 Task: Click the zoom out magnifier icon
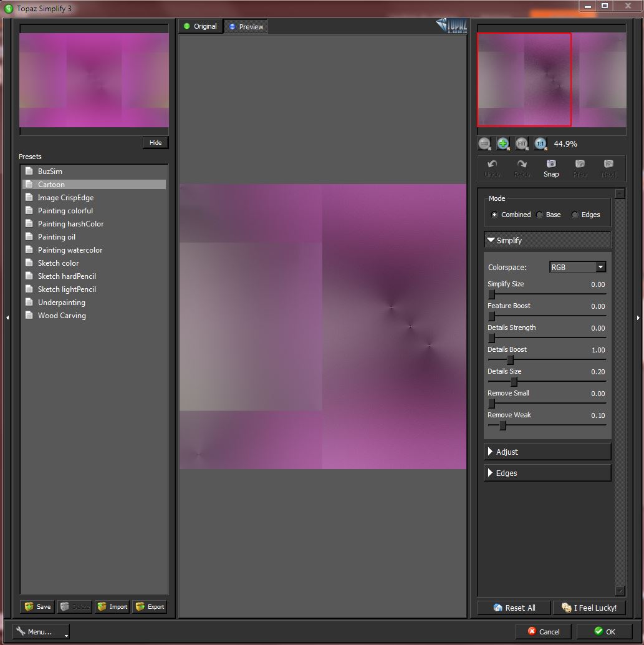(x=484, y=143)
